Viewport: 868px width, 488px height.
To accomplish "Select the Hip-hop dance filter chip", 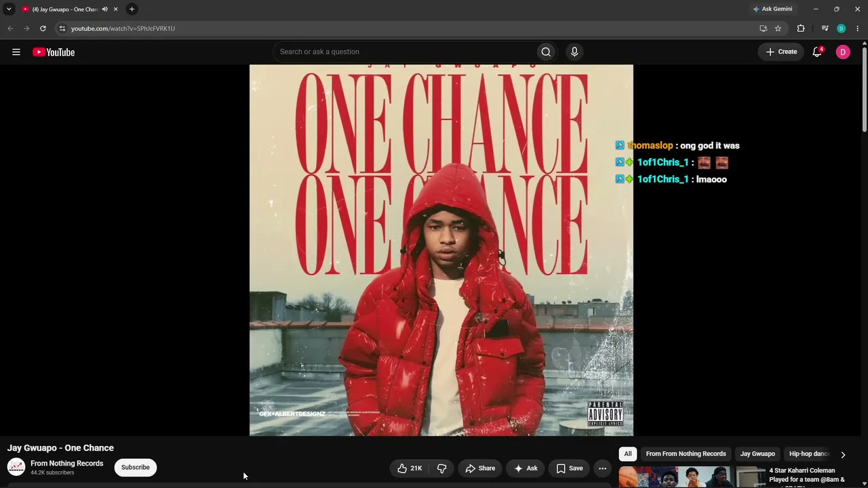I will [809, 454].
